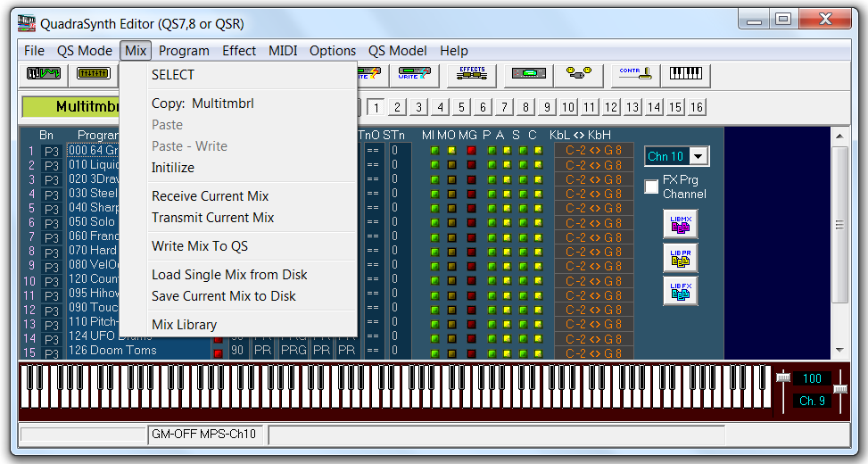The image size is (868, 464).
Task: Select mix channel button 16
Action: (x=697, y=107)
